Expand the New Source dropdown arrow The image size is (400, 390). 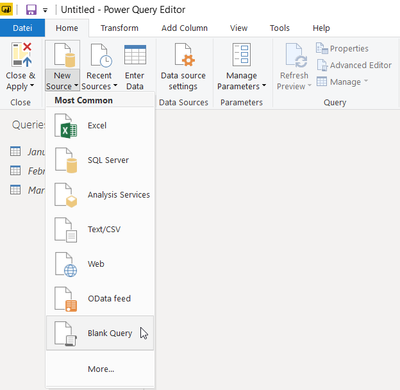tap(76, 86)
